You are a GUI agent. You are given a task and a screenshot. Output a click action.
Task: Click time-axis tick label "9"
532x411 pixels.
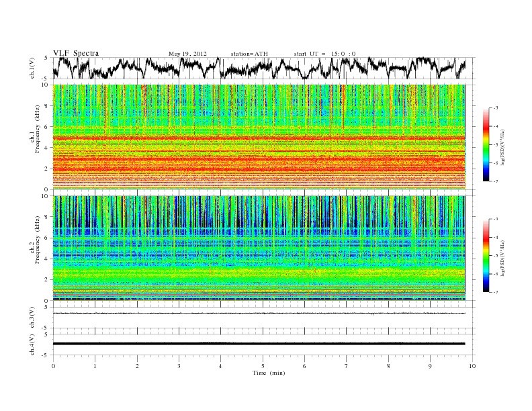(430, 366)
